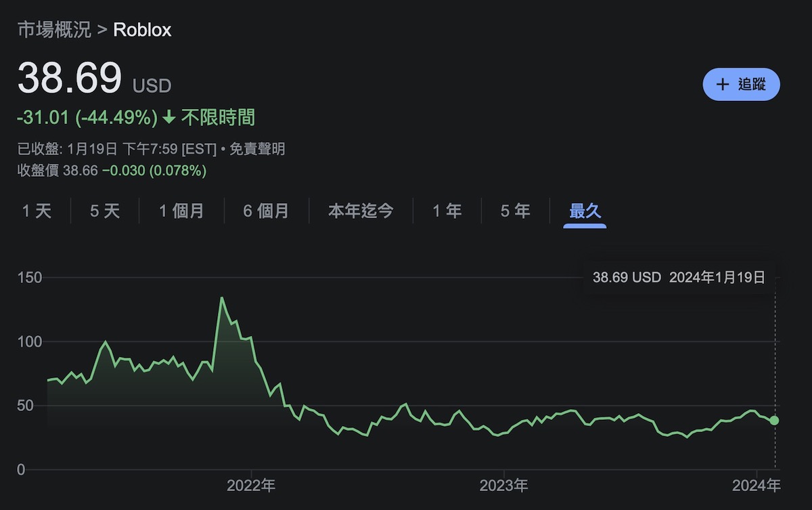
Task: Switch to the 6 個月 range tab
Action: point(266,211)
